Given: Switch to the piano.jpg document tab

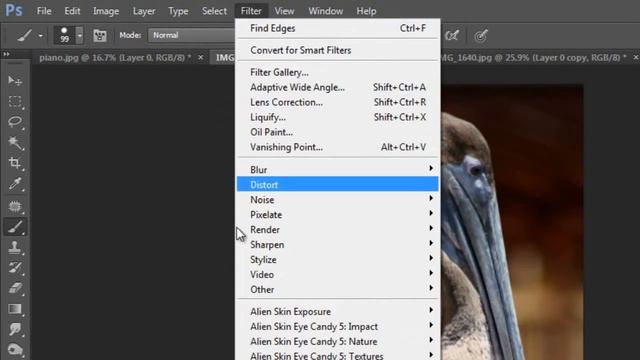Looking at the screenshot, I should pos(115,58).
